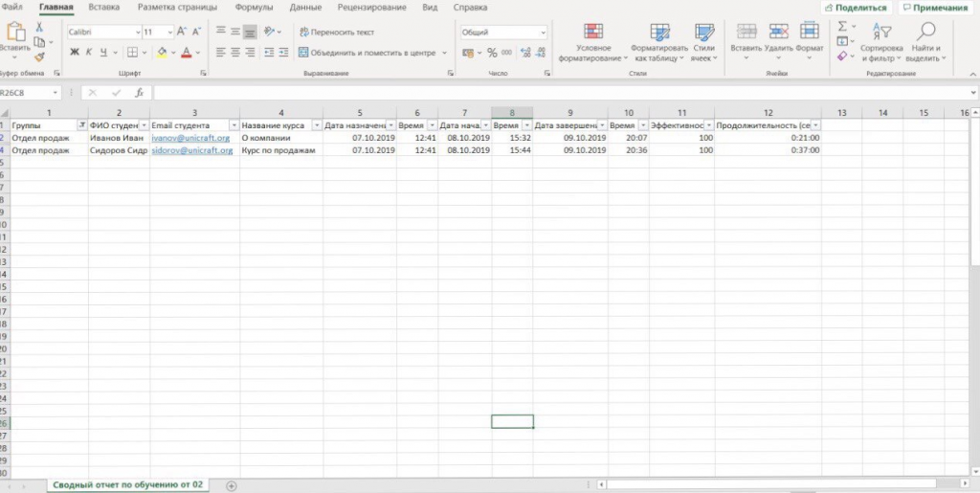Expand the merge and center options arrow
The height and width of the screenshot is (493, 980).
point(444,53)
